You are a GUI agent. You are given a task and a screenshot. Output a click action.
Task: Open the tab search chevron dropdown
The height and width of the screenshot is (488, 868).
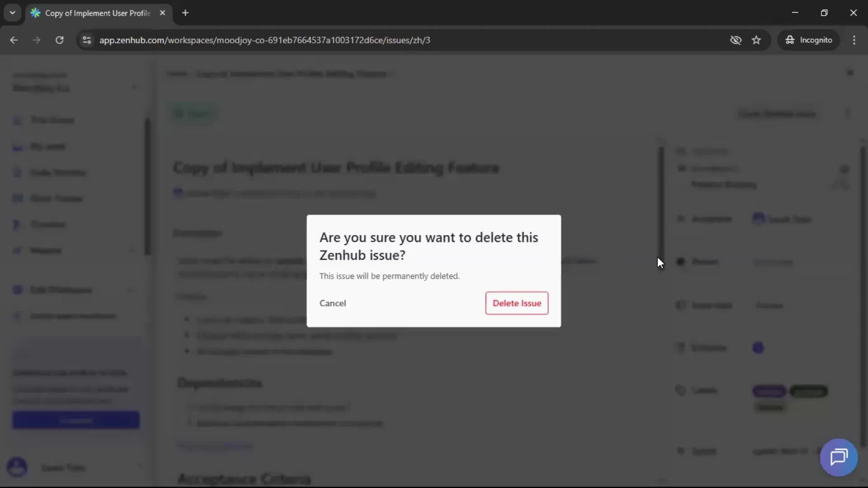point(12,13)
